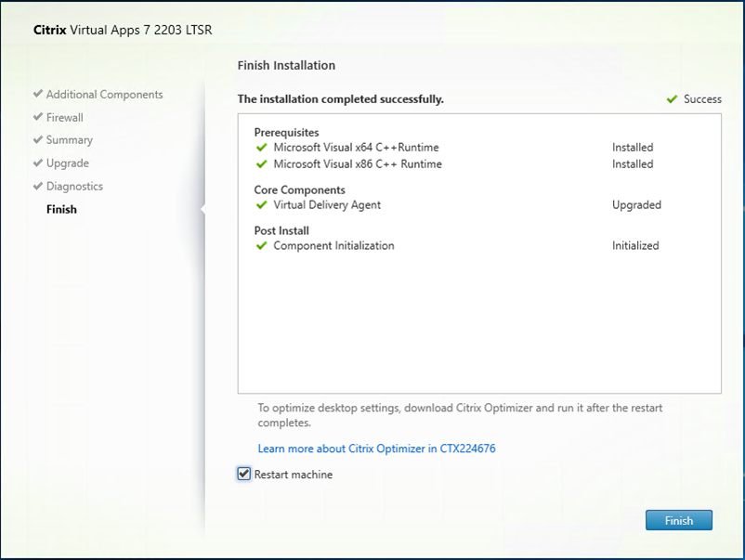745x560 pixels.
Task: Click Installed status for x64 Runtime
Action: (x=633, y=148)
